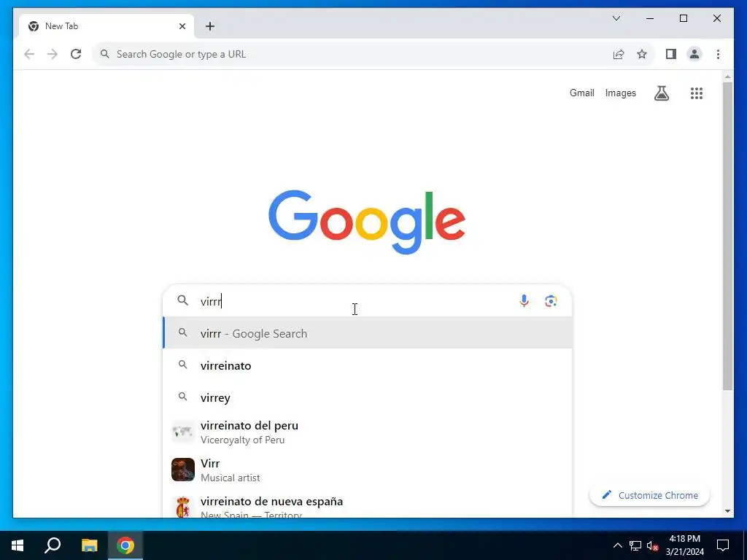Image resolution: width=747 pixels, height=560 pixels.
Task: Open the Google apps grid
Action: (697, 93)
